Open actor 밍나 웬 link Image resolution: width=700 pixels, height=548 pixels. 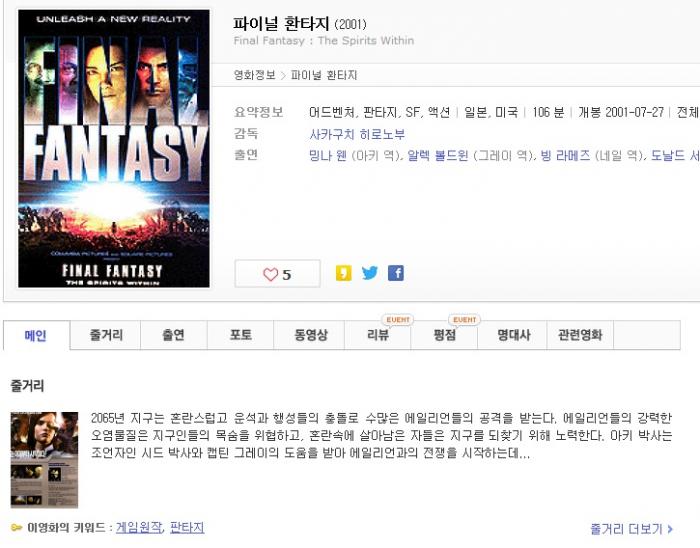[x=327, y=155]
